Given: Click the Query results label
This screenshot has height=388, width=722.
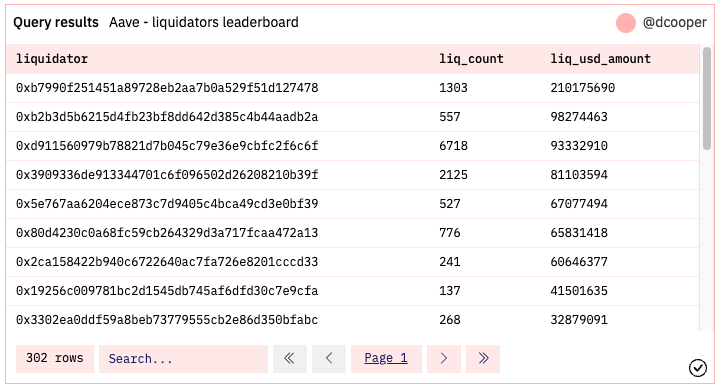Looking at the screenshot, I should coord(56,22).
